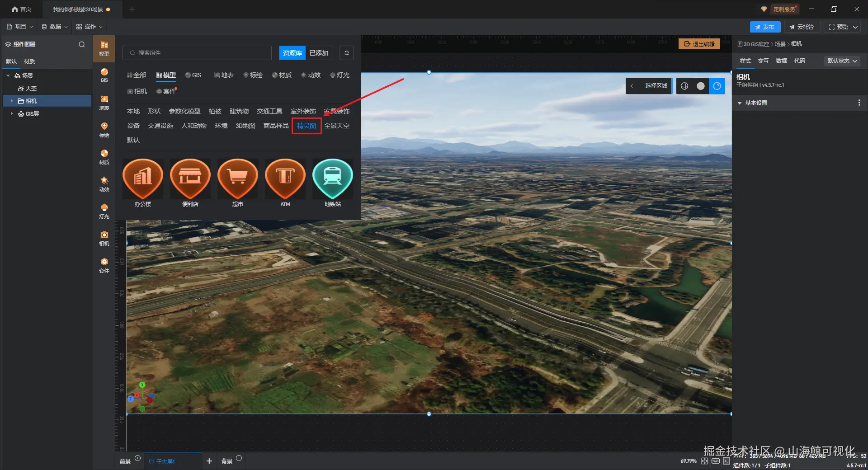
Task: Open the 预览 dropdown arrow
Action: 855,27
